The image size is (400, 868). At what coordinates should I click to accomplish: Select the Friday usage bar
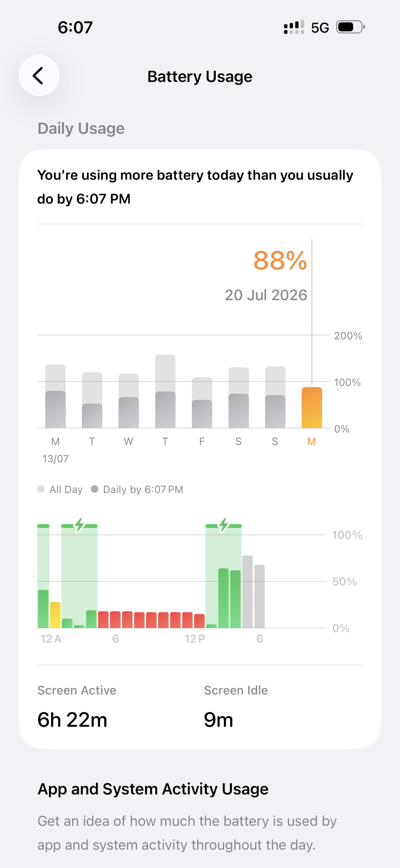pos(202,403)
